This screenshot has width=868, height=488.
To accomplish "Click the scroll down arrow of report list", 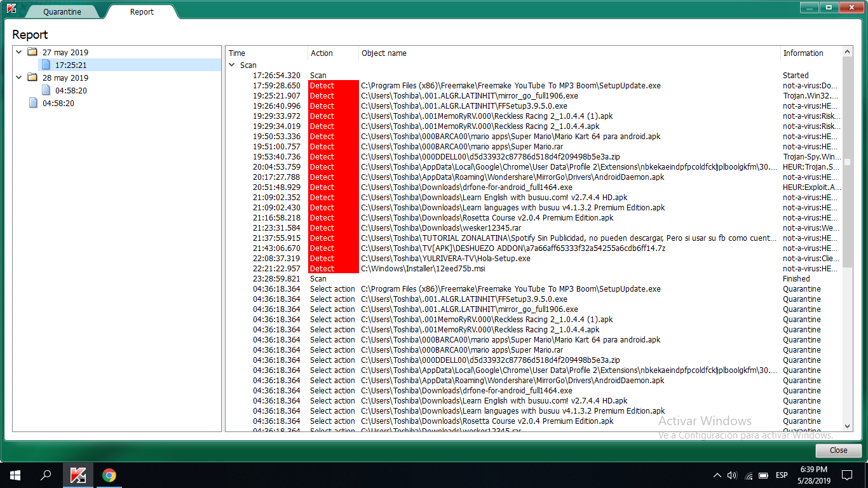I will click(x=848, y=426).
